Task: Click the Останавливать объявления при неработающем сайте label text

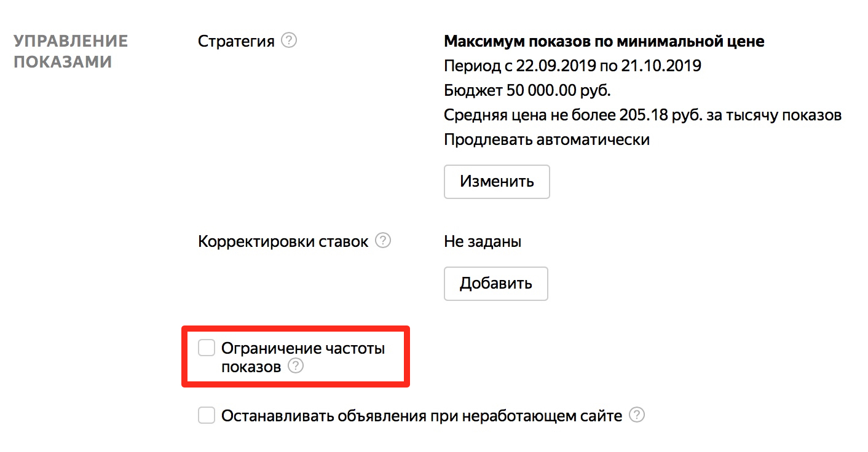Action: 421,416
